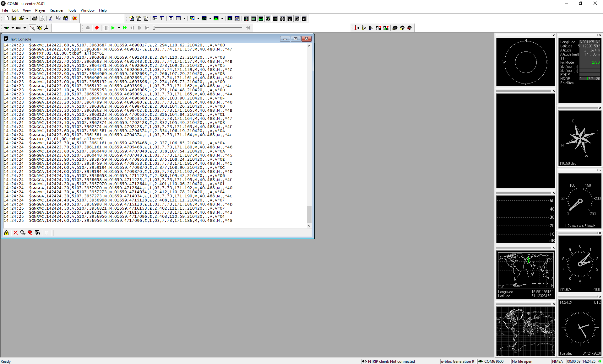This screenshot has width=603, height=364.
Task: Open the baudrate dropdown arrow
Action: [24, 28]
